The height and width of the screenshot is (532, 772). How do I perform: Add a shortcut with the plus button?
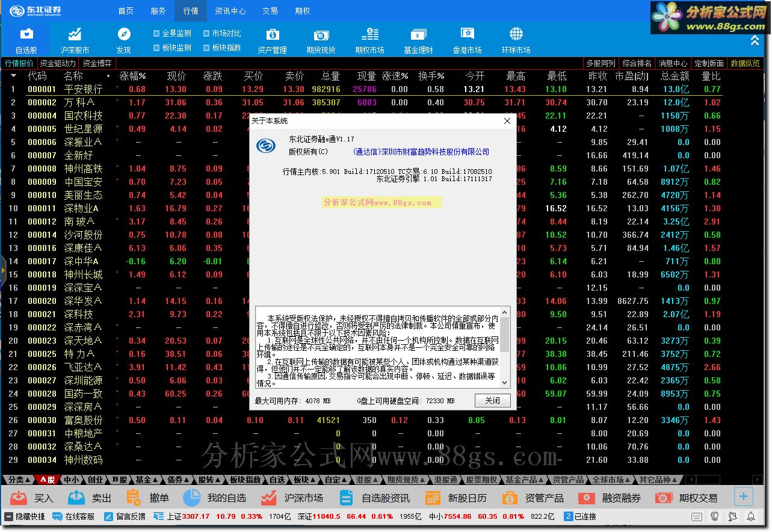pyautogui.click(x=743, y=496)
